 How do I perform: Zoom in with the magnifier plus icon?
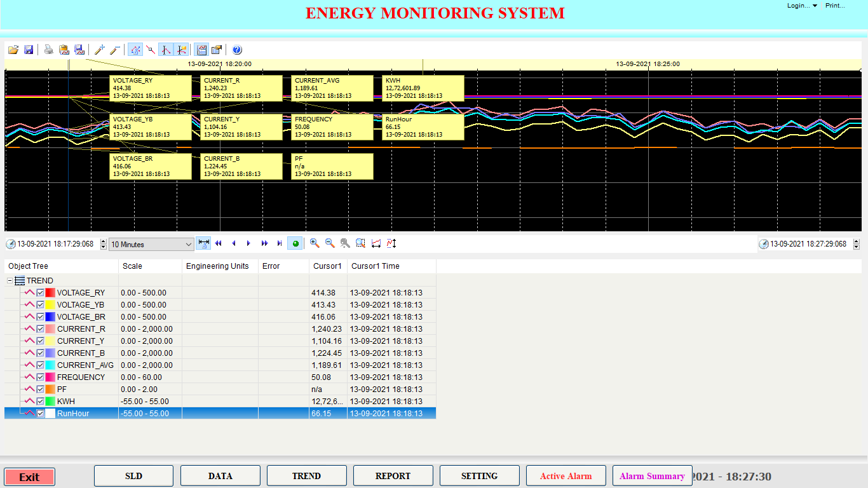point(315,243)
